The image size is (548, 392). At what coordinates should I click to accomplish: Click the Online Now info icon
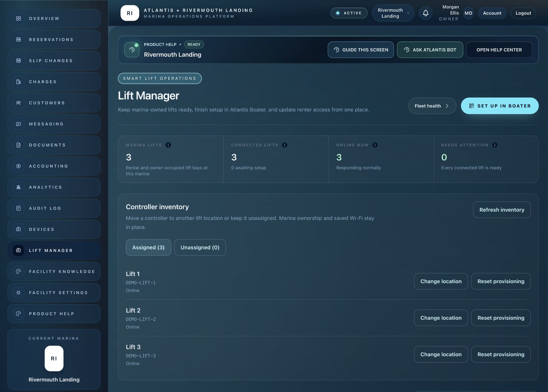(x=375, y=145)
